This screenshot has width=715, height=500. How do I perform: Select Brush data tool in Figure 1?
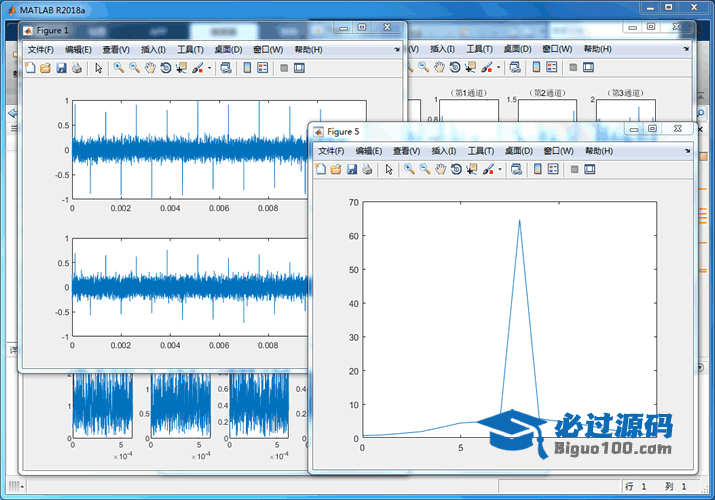[197, 68]
